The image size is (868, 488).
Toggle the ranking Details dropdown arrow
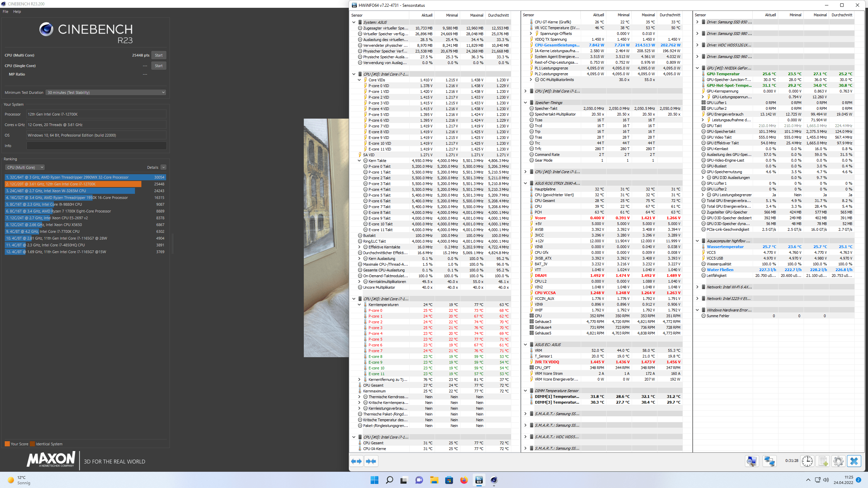click(x=163, y=167)
